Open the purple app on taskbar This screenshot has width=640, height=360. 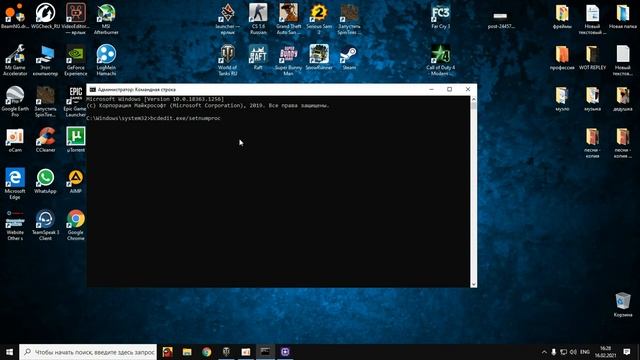click(x=285, y=352)
